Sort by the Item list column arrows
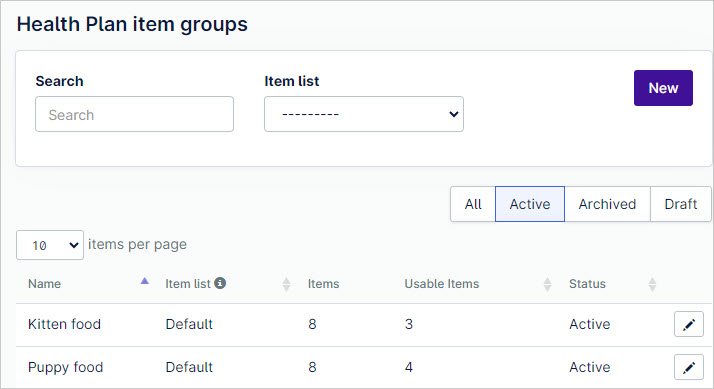Viewport: 714px width, 389px height. [x=286, y=284]
